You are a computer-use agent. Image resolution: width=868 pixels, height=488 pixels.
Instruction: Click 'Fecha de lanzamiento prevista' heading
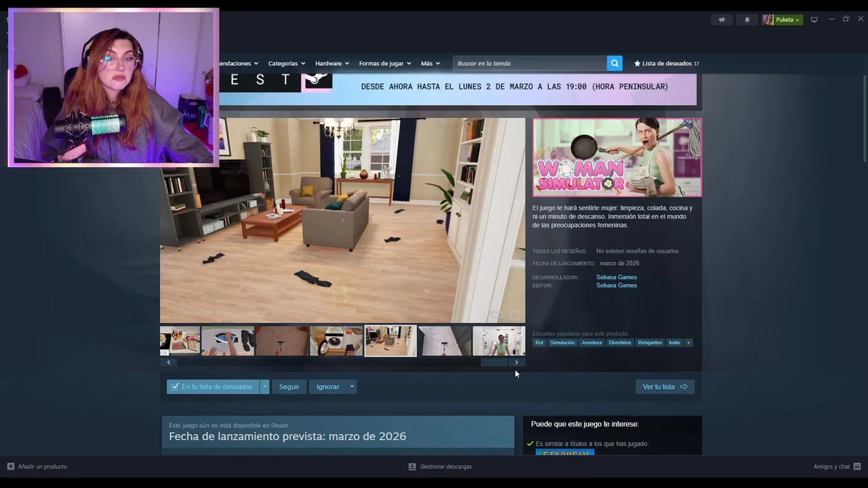coord(288,436)
